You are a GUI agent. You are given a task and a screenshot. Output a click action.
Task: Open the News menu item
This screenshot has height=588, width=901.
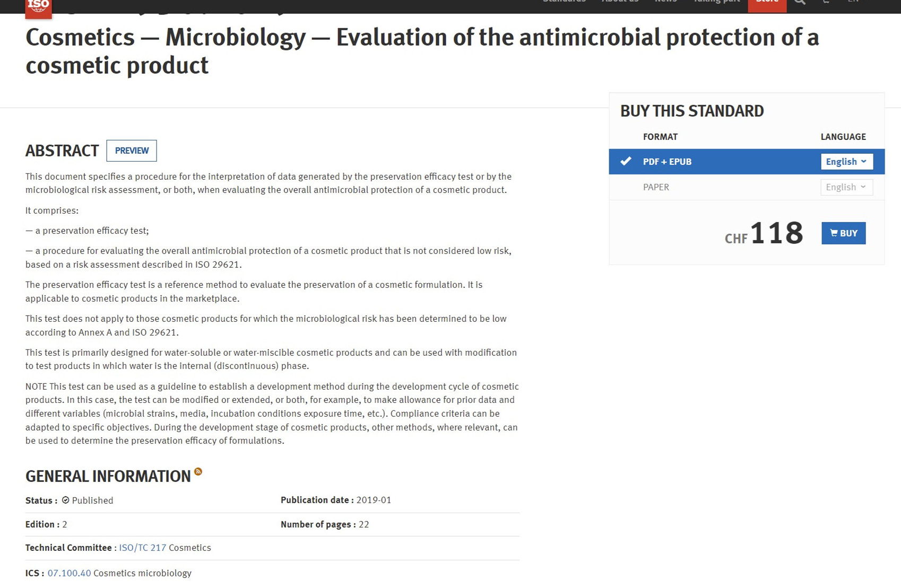[x=665, y=2]
